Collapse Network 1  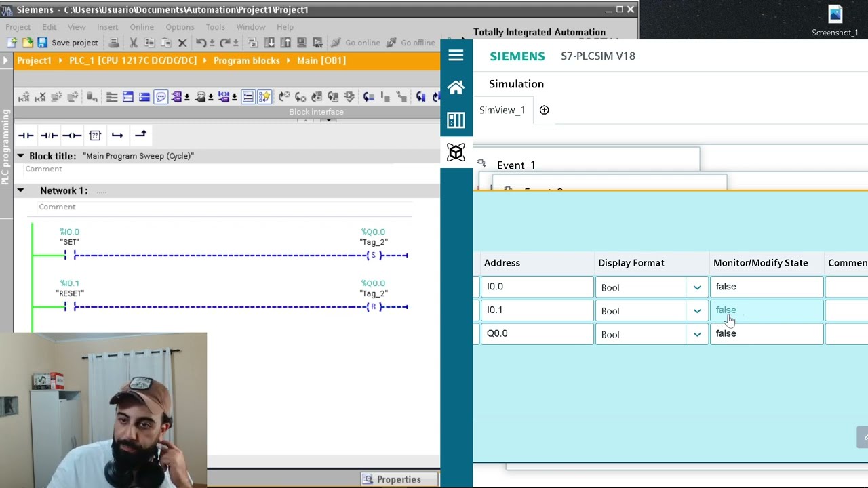[20, 190]
